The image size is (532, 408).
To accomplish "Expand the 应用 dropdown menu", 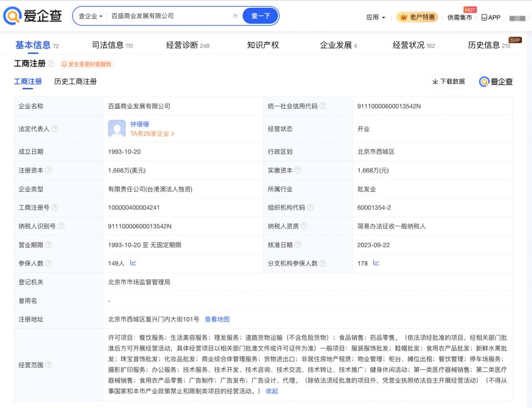I will pyautogui.click(x=375, y=17).
